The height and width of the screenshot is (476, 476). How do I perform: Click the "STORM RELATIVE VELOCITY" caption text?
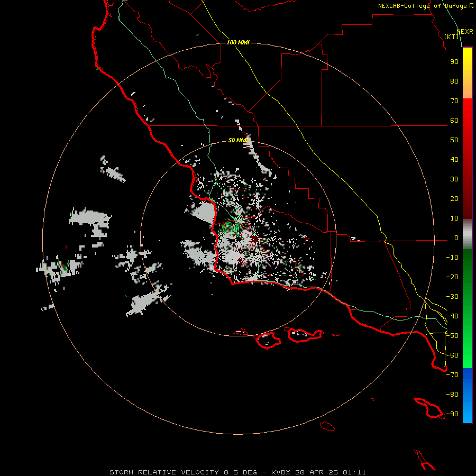(164, 472)
